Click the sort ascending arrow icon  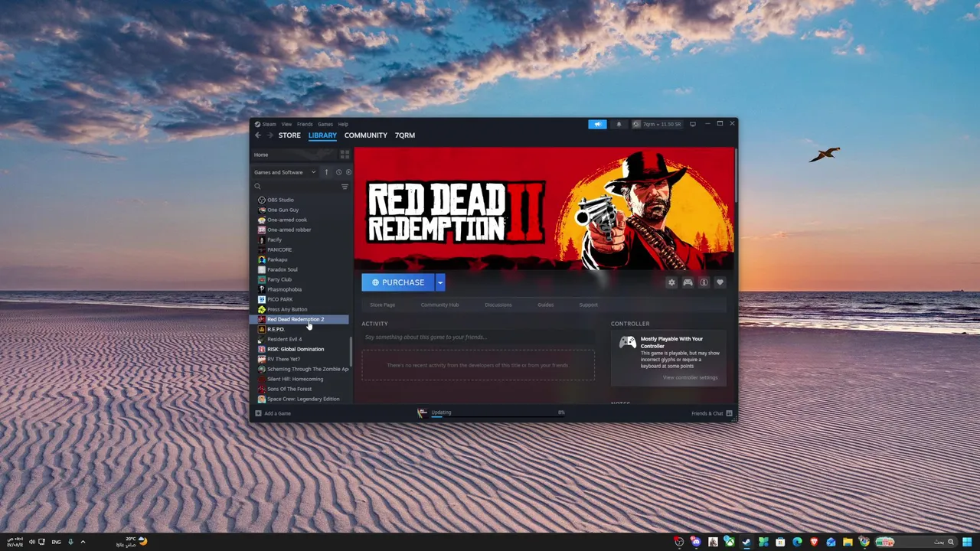(x=326, y=172)
